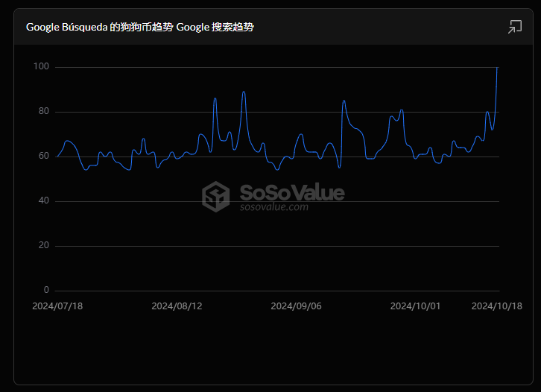Click the 2024/10/01 date label
Viewport: 541px width, 392px height.
point(415,306)
